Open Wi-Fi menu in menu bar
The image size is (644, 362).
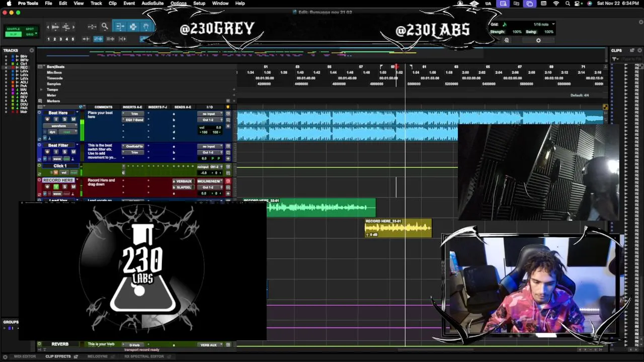point(556,4)
